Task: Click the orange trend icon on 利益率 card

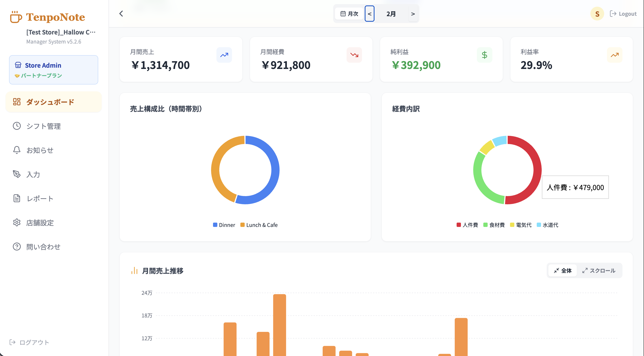Action: coord(615,55)
